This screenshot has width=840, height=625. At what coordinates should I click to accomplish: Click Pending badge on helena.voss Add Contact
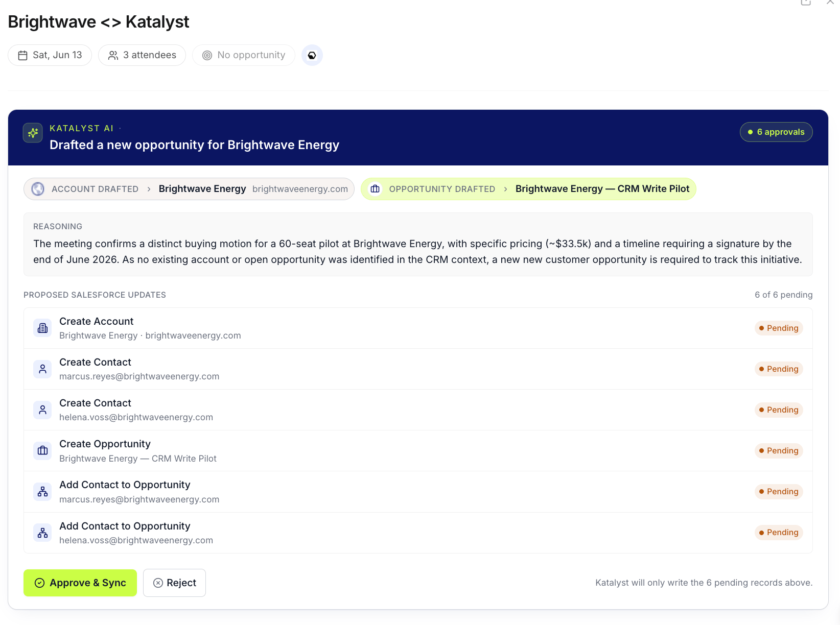tap(779, 533)
